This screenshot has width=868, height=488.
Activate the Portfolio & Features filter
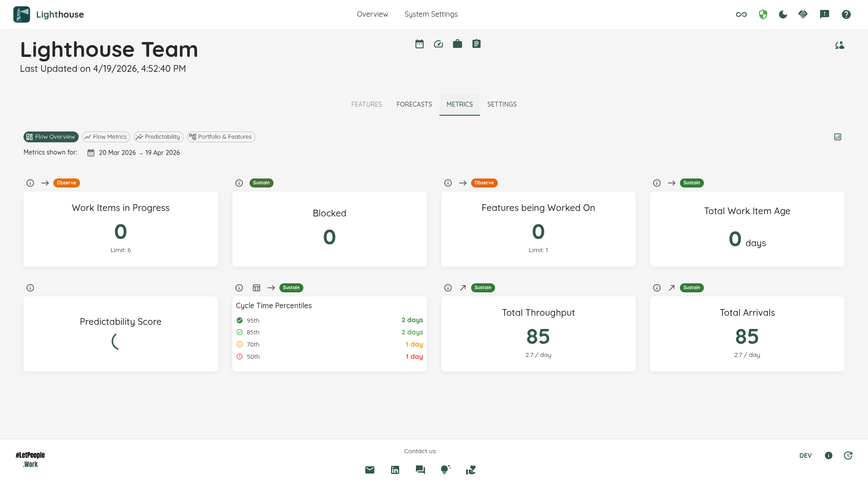[x=221, y=136]
